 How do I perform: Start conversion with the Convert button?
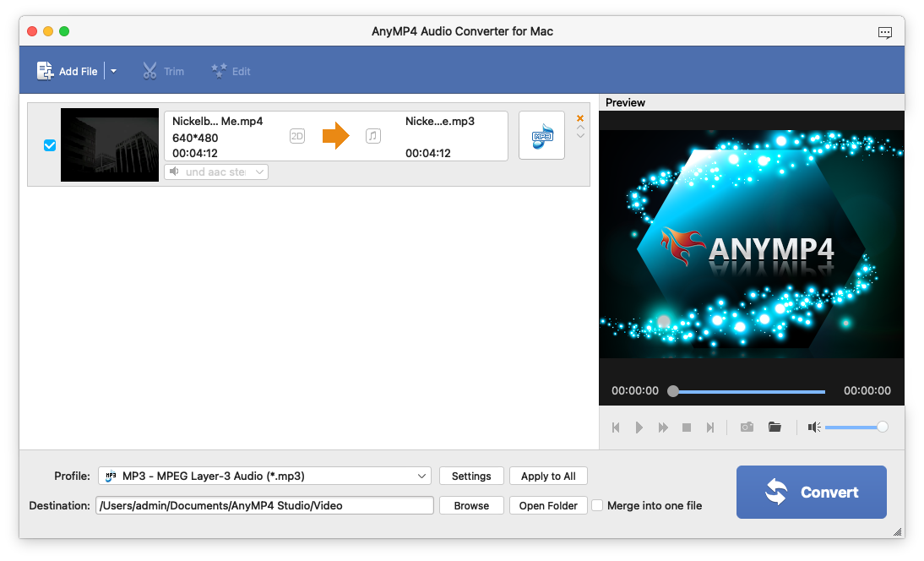coord(812,492)
